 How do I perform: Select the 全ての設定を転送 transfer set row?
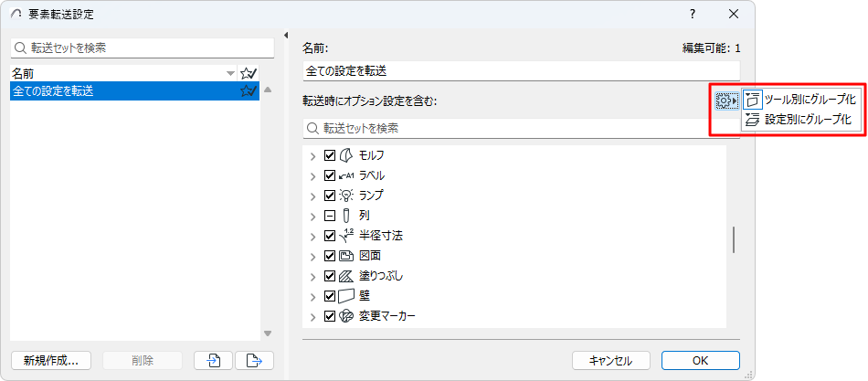click(x=135, y=90)
